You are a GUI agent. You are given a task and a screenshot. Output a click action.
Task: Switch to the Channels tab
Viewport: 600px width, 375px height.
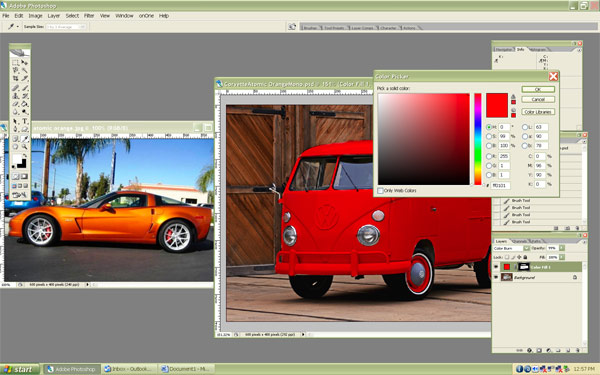519,241
